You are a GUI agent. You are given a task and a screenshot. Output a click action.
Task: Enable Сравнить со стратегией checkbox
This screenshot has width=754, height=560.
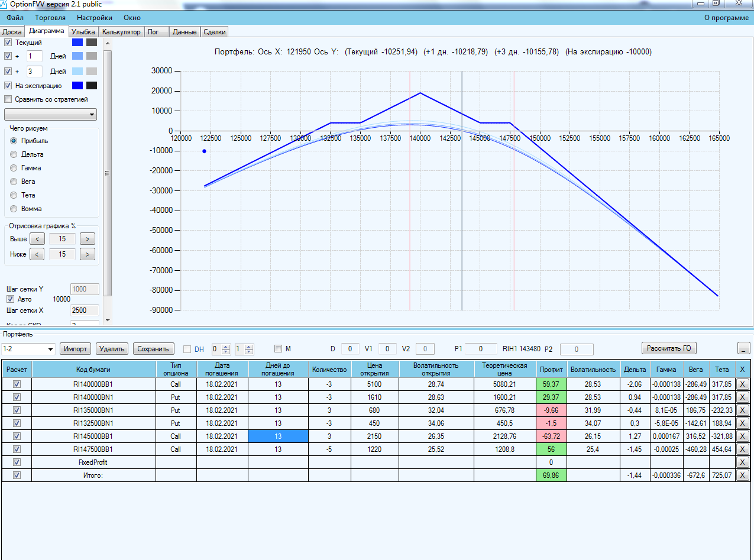pos(8,99)
